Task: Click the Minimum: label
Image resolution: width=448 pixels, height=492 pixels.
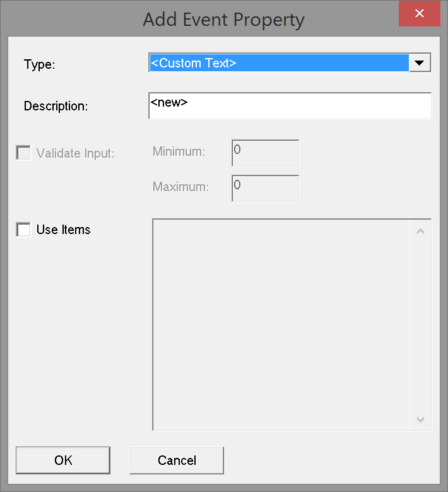Action: coord(180,151)
